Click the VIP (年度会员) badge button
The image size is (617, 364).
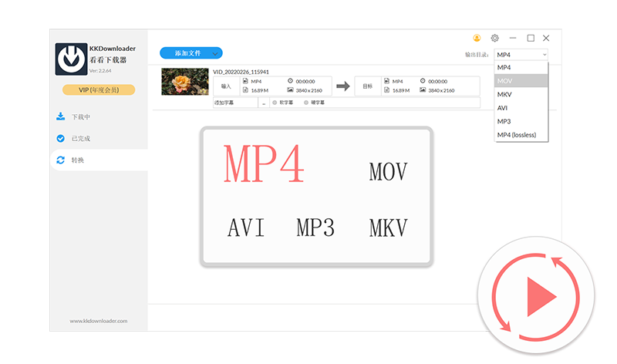98,90
